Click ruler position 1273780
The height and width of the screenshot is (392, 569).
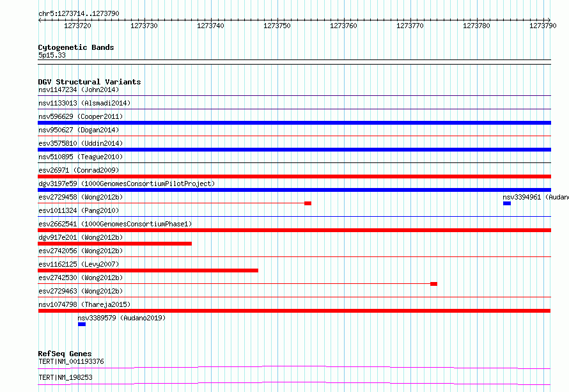coord(476,26)
